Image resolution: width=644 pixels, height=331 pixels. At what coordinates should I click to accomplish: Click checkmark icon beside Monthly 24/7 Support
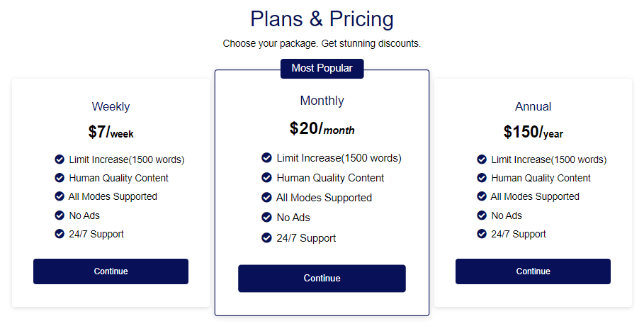click(x=266, y=237)
